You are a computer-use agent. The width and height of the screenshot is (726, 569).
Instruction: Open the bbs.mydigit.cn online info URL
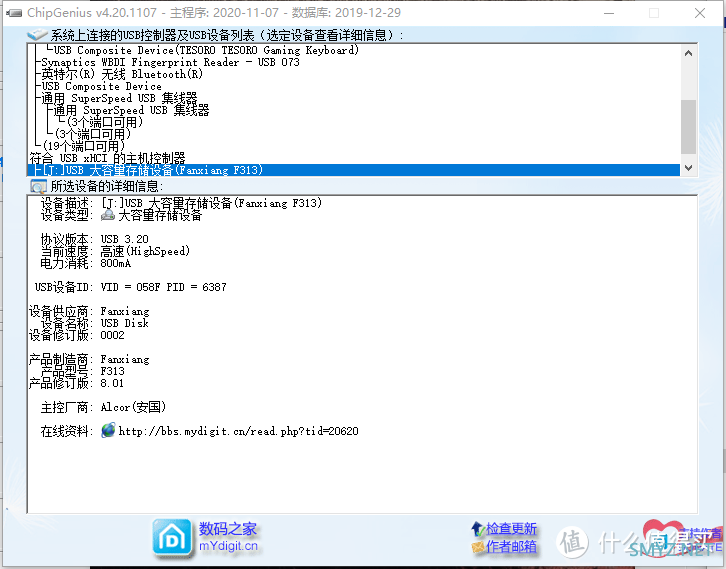[x=238, y=431]
